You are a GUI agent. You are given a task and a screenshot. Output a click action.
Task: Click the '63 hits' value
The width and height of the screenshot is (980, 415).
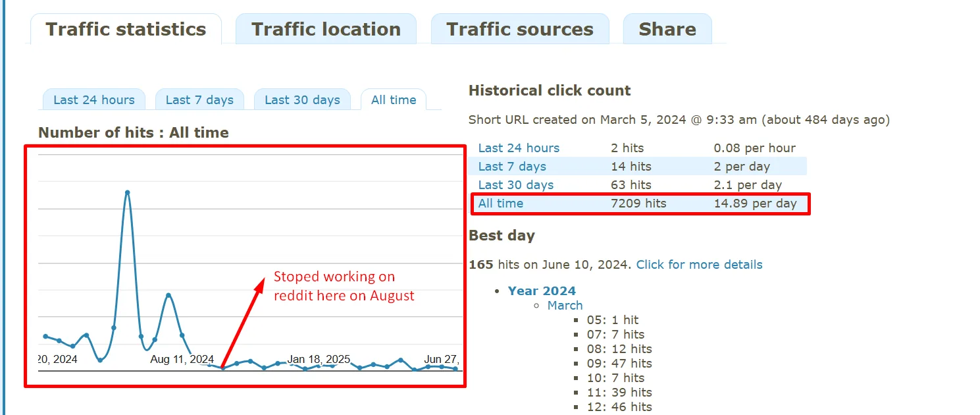point(631,185)
